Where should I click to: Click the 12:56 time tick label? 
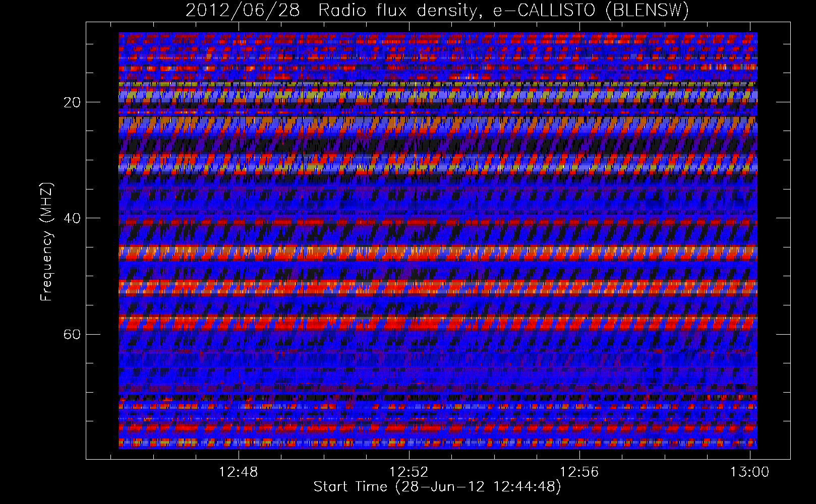click(x=579, y=472)
